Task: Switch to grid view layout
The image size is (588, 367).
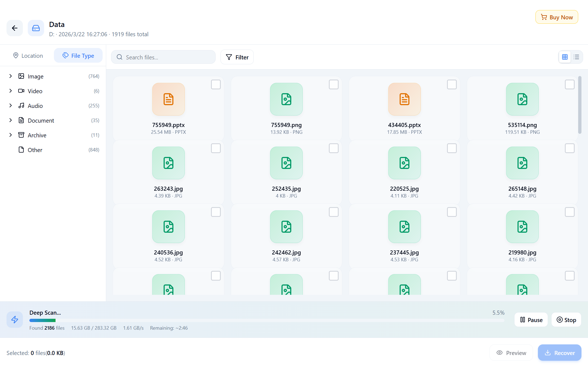Action: pyautogui.click(x=565, y=57)
